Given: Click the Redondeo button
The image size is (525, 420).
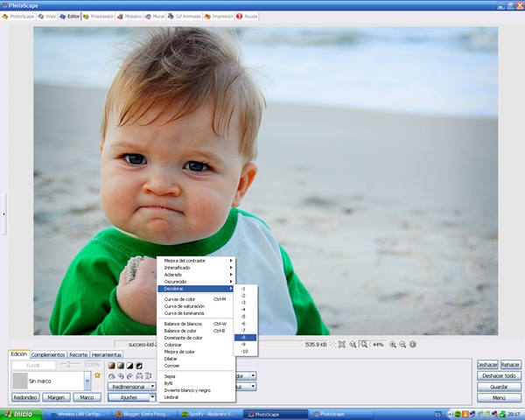Looking at the screenshot, I should pyautogui.click(x=25, y=397).
